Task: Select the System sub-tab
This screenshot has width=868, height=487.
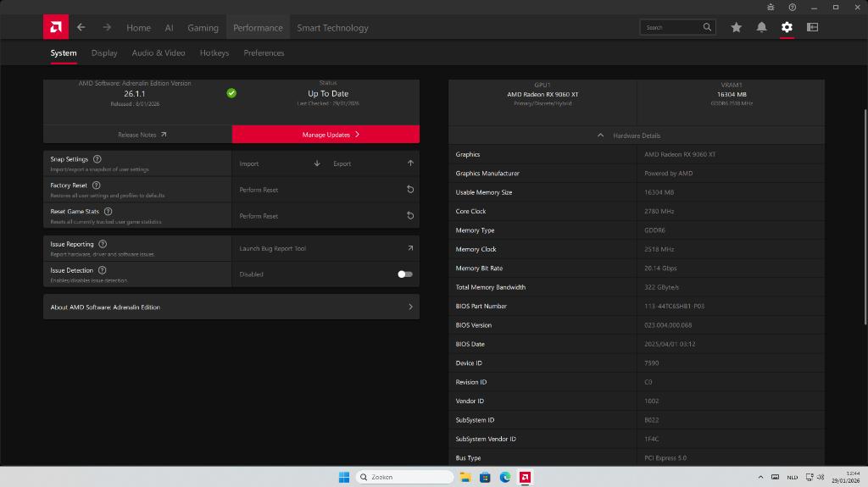Action: [x=64, y=53]
